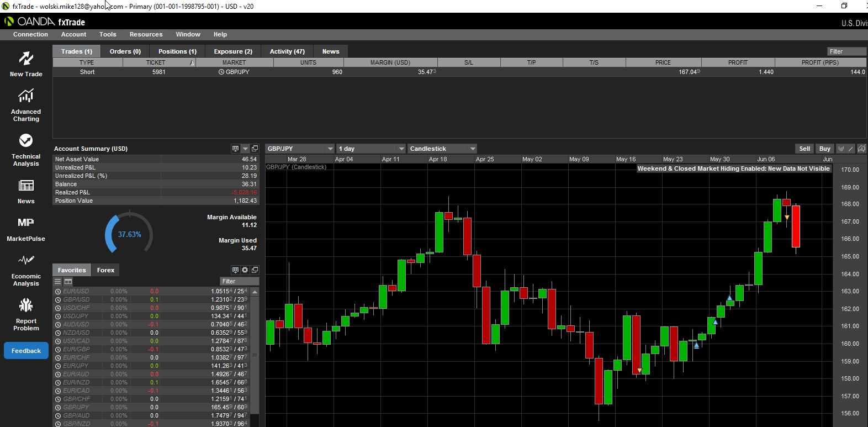Launch Advanced Charting from the sidebar
The image size is (868, 427).
tap(26, 97)
